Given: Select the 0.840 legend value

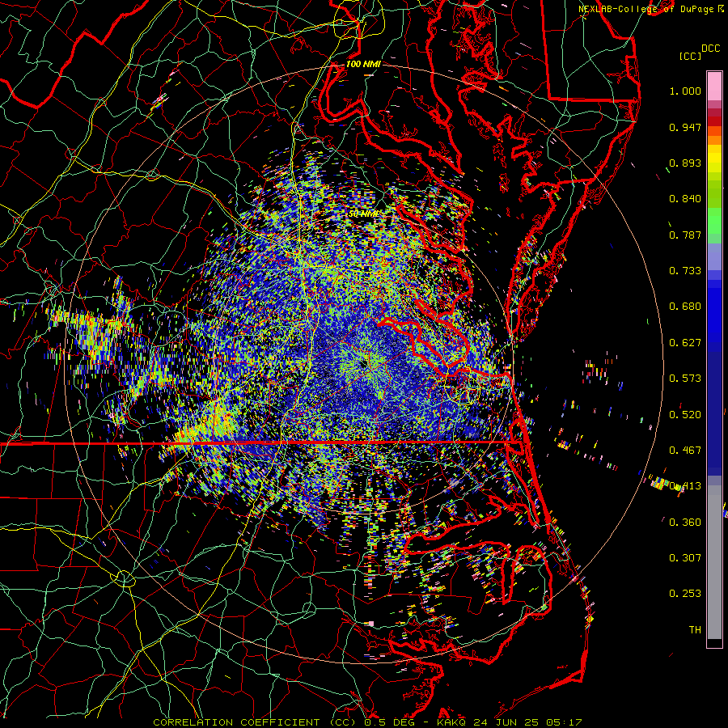Looking at the screenshot, I should click(685, 199).
